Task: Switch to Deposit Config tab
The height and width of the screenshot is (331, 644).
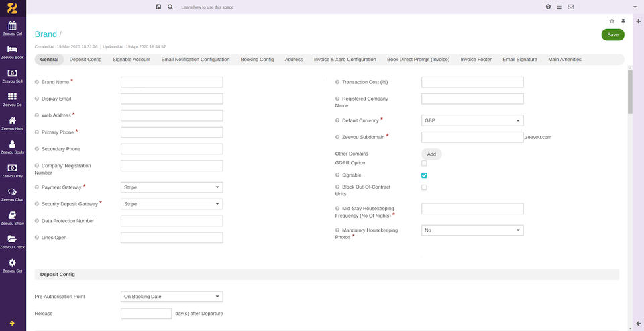Action: 85,60
